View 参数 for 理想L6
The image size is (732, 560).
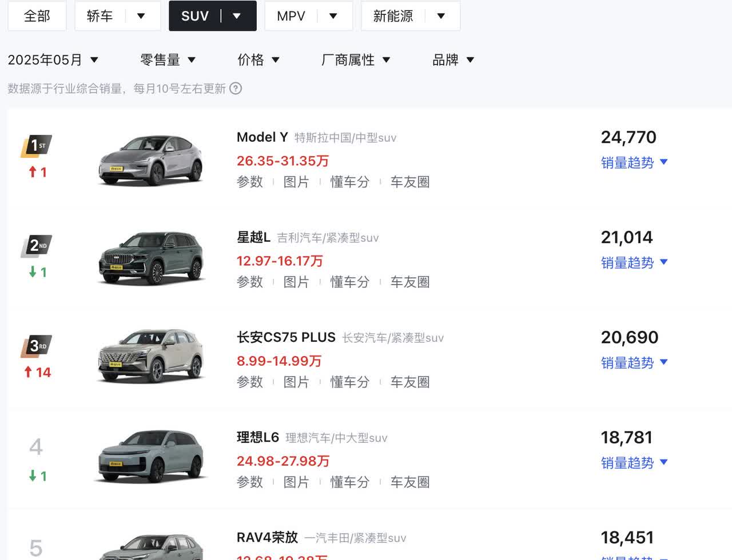(250, 482)
